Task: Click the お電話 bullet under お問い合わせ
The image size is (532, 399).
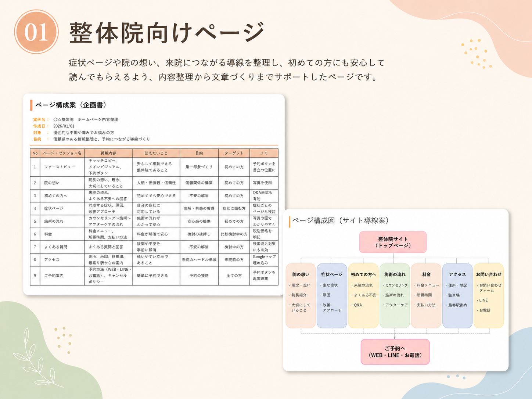Action: (x=484, y=310)
